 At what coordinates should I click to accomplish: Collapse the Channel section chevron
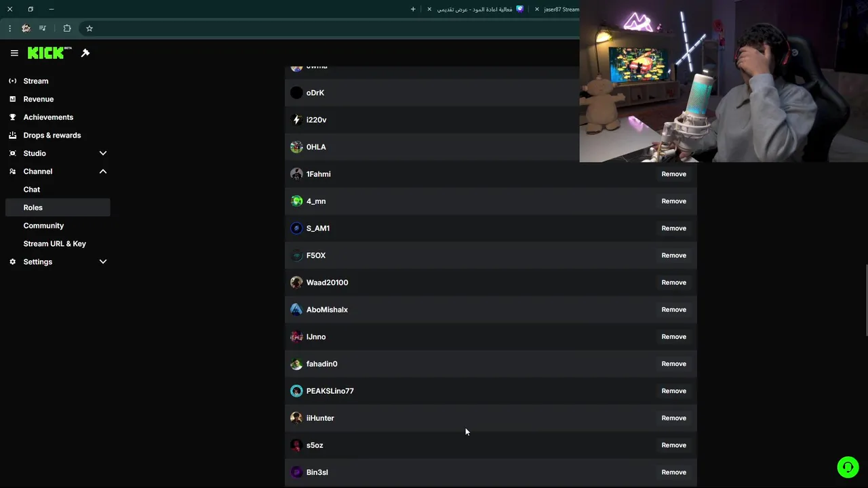tap(103, 171)
